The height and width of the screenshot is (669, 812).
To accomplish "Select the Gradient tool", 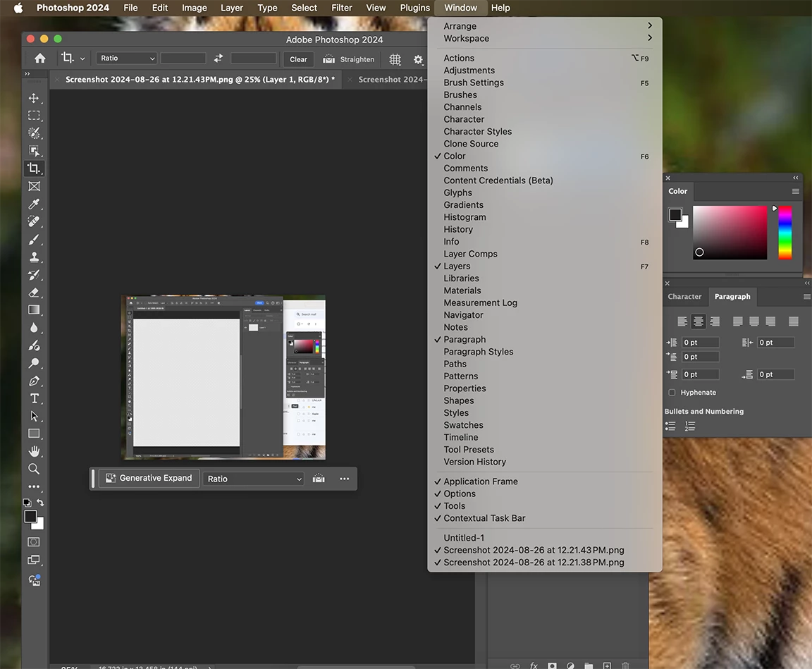I will coord(34,309).
